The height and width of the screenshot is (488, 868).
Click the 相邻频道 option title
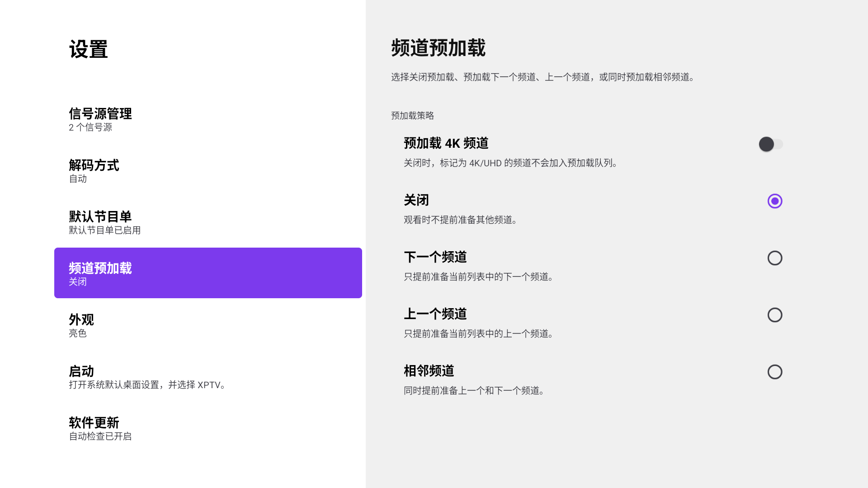(429, 371)
